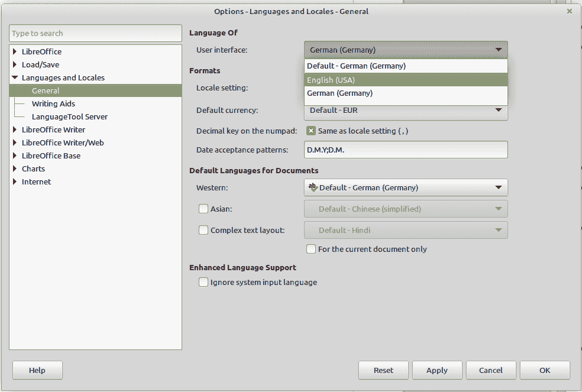Select the Charts label in tree
The width and height of the screenshot is (582, 392).
click(x=33, y=169)
